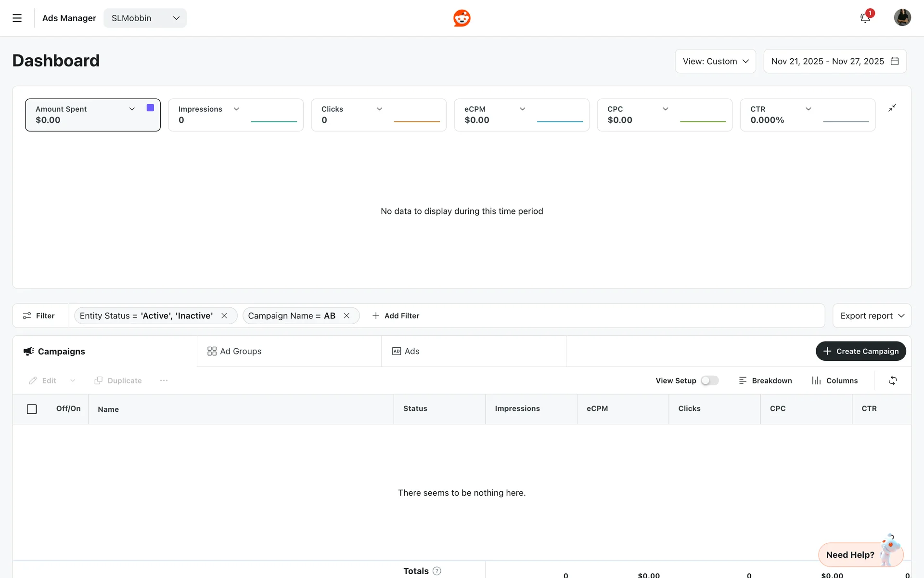Switch to the Ads tab
This screenshot has width=924, height=578.
tap(406, 352)
